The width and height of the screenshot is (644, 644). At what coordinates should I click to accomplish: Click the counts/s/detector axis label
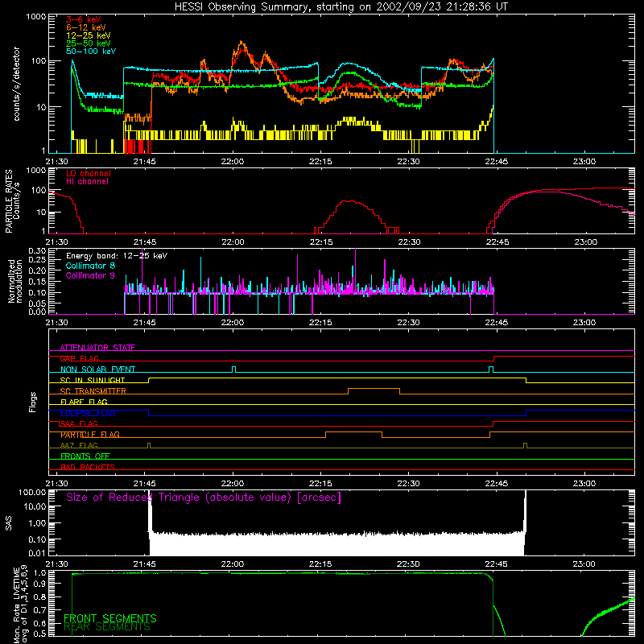(16, 84)
